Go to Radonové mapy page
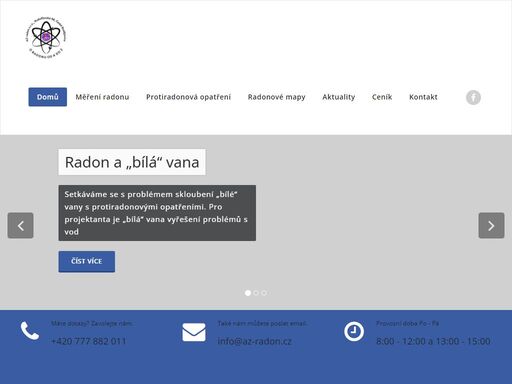 tap(276, 97)
